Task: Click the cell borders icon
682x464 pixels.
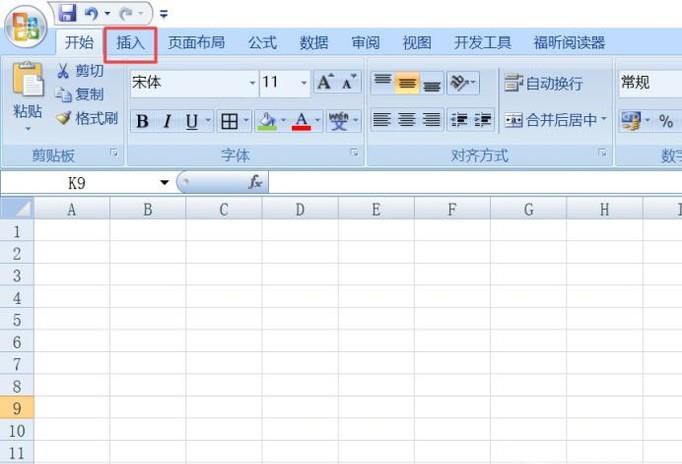Action: coord(229,121)
